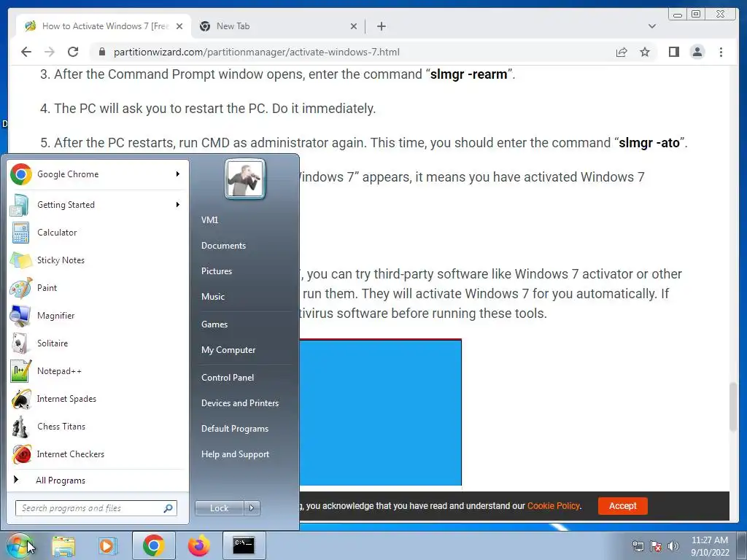Open the Chrome three-dot menu
Screen dimensions: 747x560
point(721,52)
